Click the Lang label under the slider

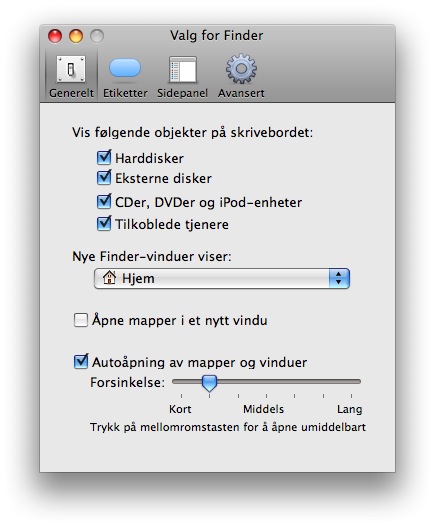(350, 409)
